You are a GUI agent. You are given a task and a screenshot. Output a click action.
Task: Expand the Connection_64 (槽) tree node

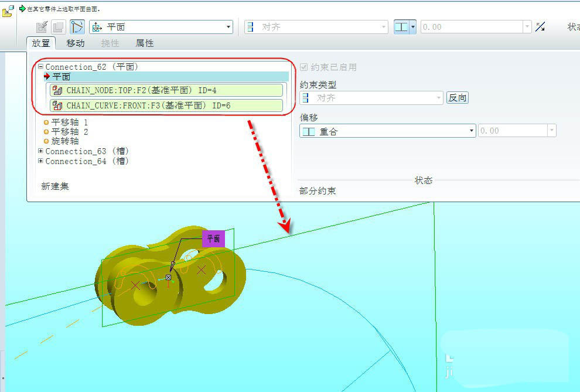click(40, 161)
